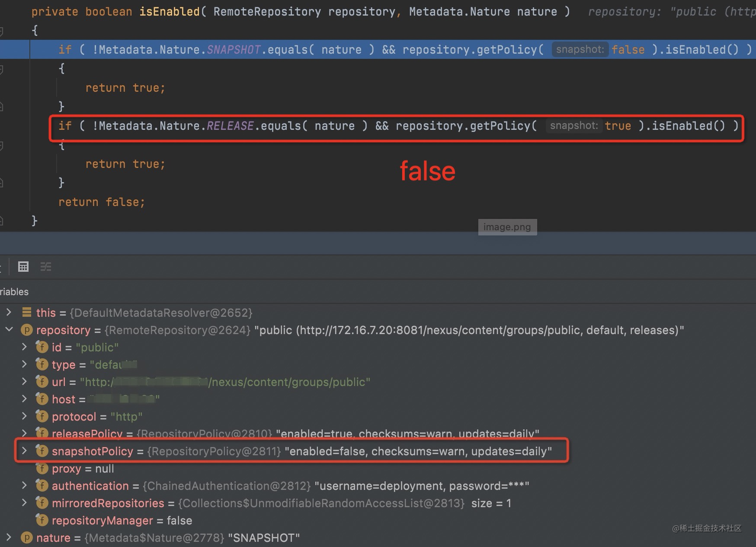Click the field icon next to type
The height and width of the screenshot is (547, 756).
[42, 364]
